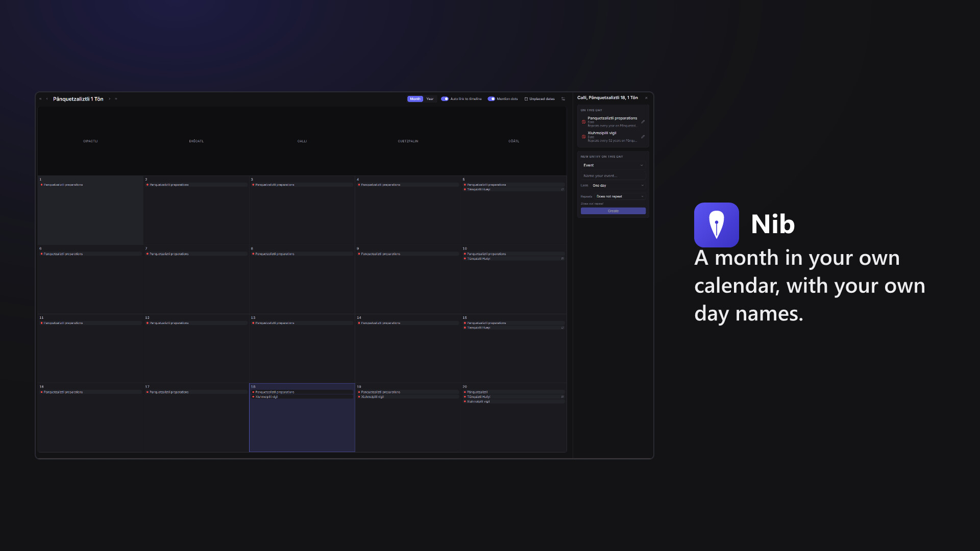Image resolution: width=980 pixels, height=551 pixels.
Task: Click calendar icon beside Panquetzaliztli preparations in panel
Action: click(583, 122)
